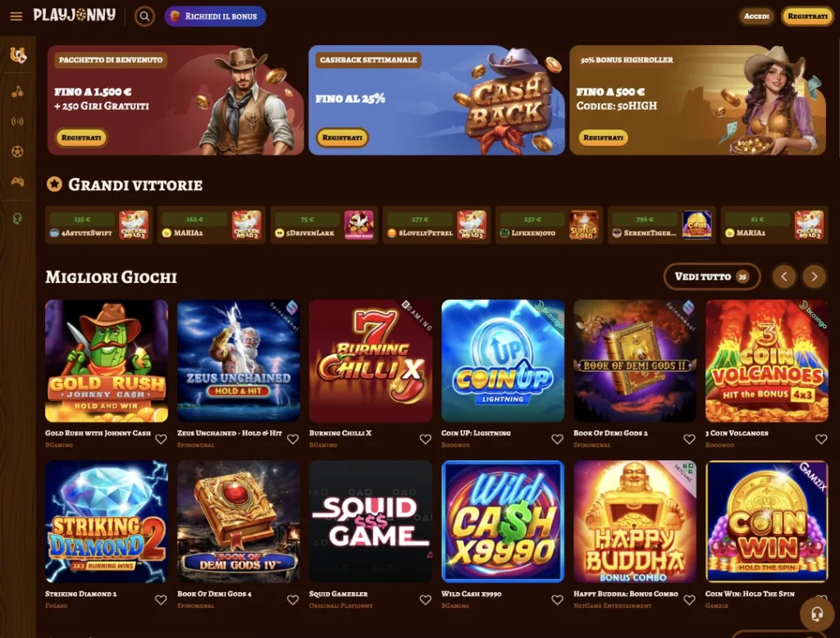Viewport: 840px width, 638px height.
Task: Favorite Zeus Unchained with heart icon
Action: pyautogui.click(x=293, y=439)
